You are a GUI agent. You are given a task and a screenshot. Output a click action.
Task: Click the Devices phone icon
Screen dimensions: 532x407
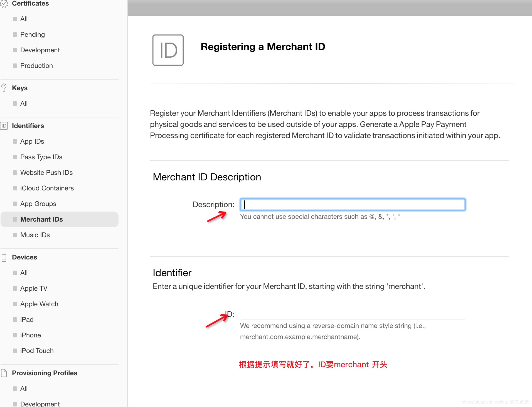pyautogui.click(x=4, y=257)
